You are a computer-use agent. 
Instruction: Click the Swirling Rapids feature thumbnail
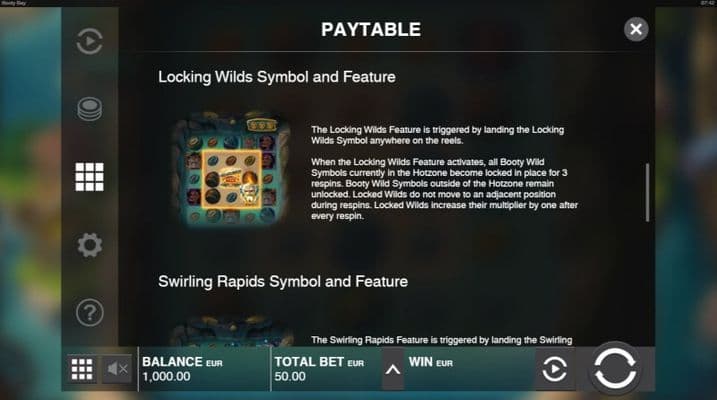[231, 330]
